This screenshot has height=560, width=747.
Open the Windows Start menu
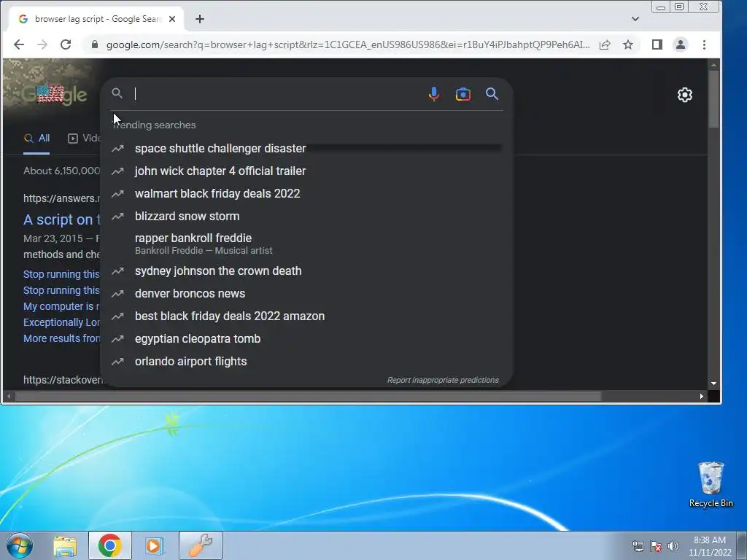point(20,545)
